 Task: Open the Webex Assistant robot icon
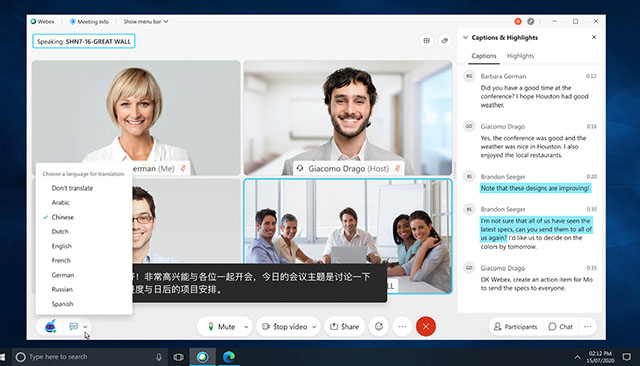coord(50,326)
